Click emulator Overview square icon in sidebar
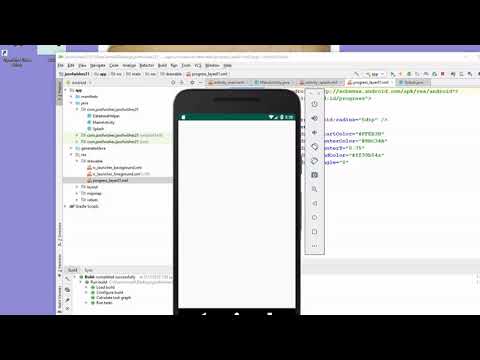 pos(314,232)
